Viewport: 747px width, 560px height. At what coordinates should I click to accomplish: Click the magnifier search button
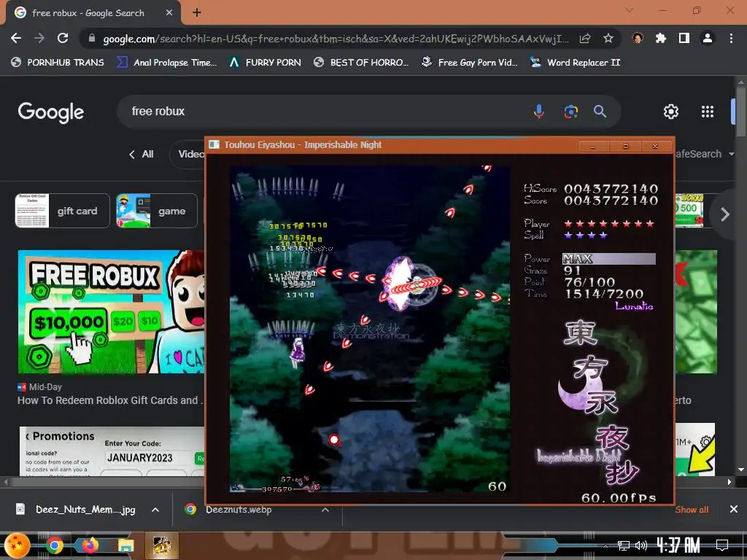pyautogui.click(x=600, y=112)
